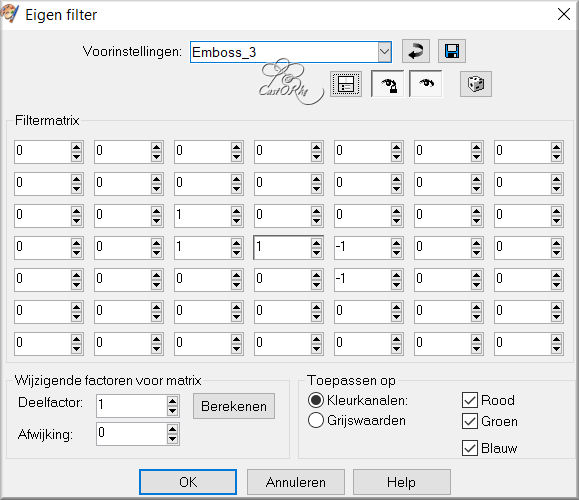This screenshot has width=579, height=500.
Task: Show the preview panes layout icon
Action: click(x=346, y=84)
